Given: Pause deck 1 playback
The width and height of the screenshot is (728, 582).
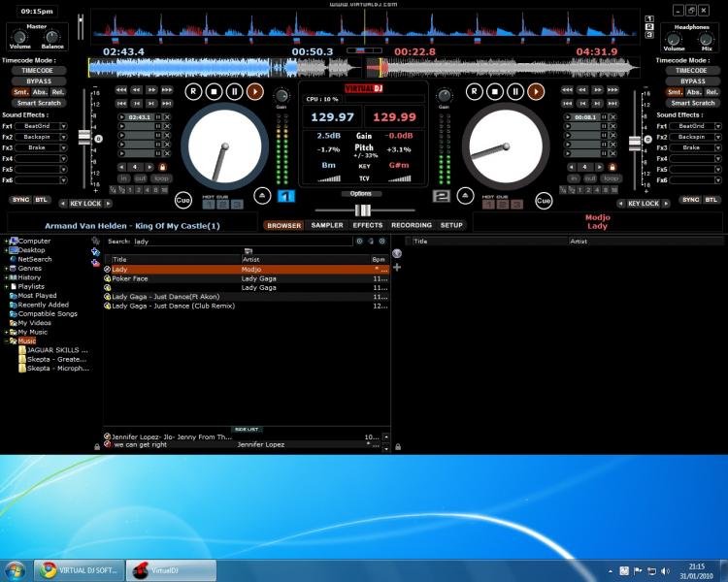Looking at the screenshot, I should point(235,91).
